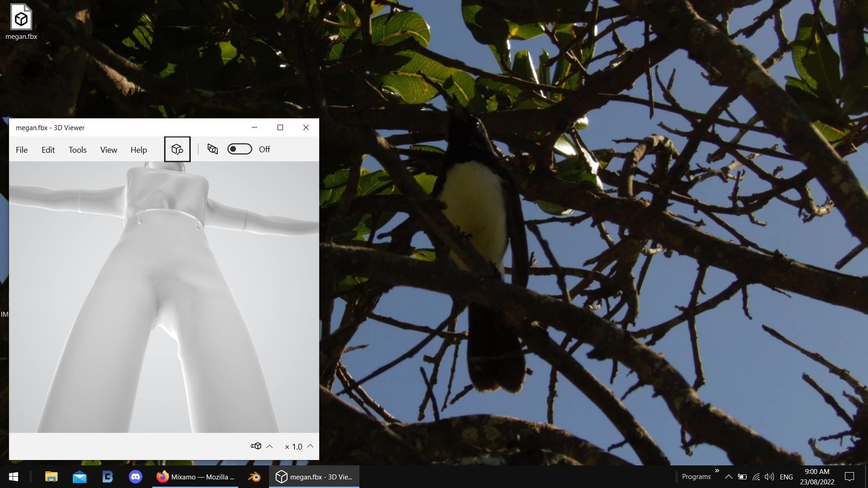The height and width of the screenshot is (488, 868).
Task: Open the Edit menu
Action: tap(48, 150)
